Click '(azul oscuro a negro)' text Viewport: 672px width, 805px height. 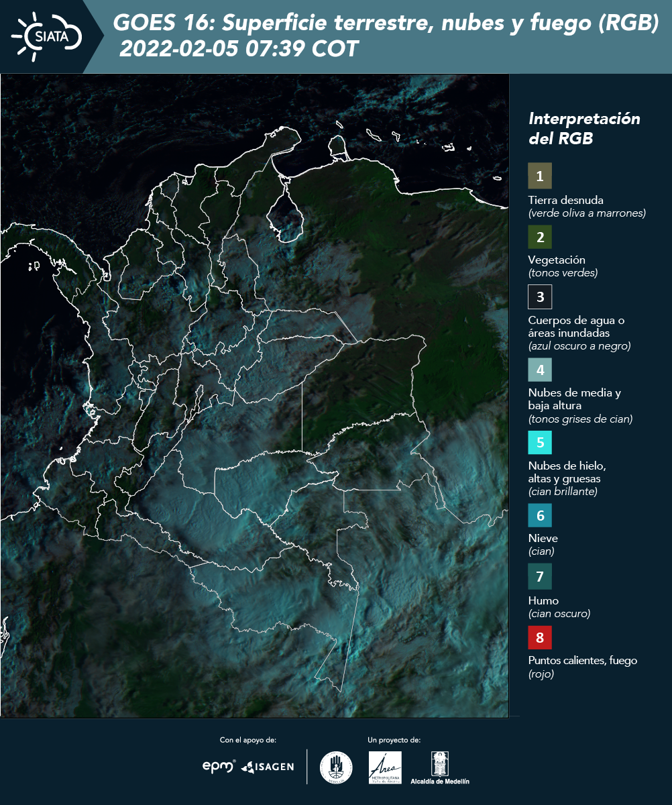[579, 346]
